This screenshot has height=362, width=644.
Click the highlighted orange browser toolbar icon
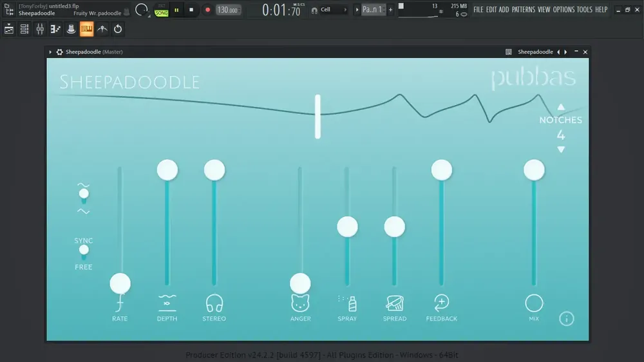coord(87,29)
